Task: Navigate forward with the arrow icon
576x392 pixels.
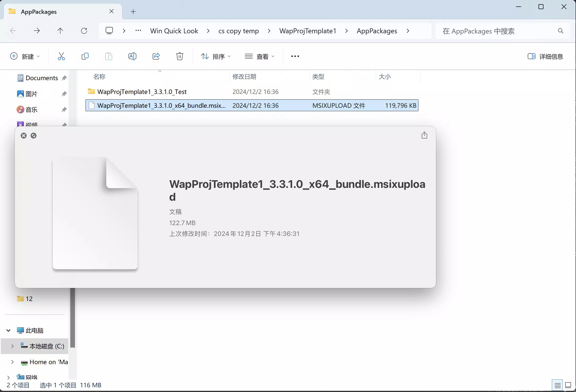Action: point(37,31)
